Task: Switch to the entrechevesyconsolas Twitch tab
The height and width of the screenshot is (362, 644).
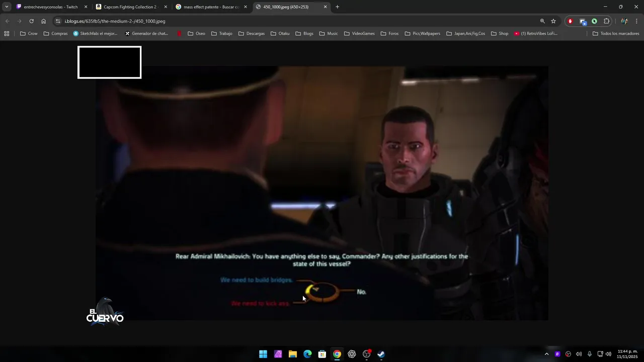Action: 51,7
